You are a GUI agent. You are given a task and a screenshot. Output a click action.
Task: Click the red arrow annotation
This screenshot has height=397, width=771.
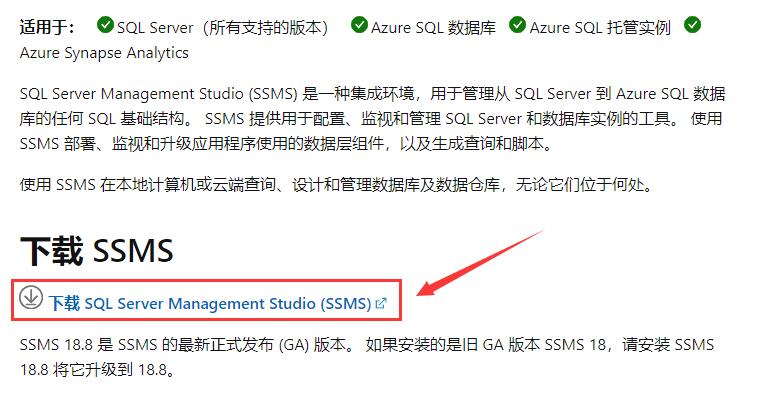click(480, 263)
